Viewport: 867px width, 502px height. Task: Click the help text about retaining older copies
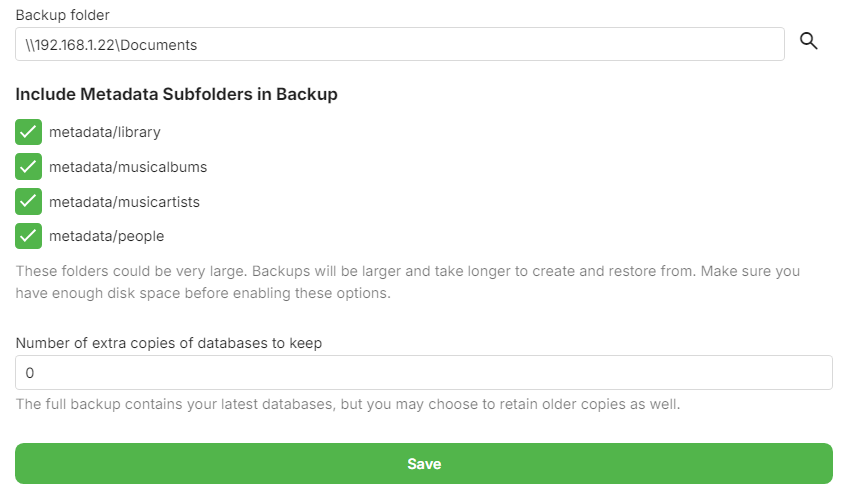pyautogui.click(x=348, y=405)
